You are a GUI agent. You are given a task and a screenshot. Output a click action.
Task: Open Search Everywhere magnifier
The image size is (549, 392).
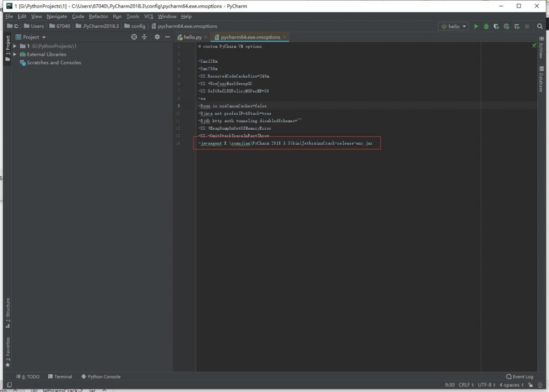(539, 26)
